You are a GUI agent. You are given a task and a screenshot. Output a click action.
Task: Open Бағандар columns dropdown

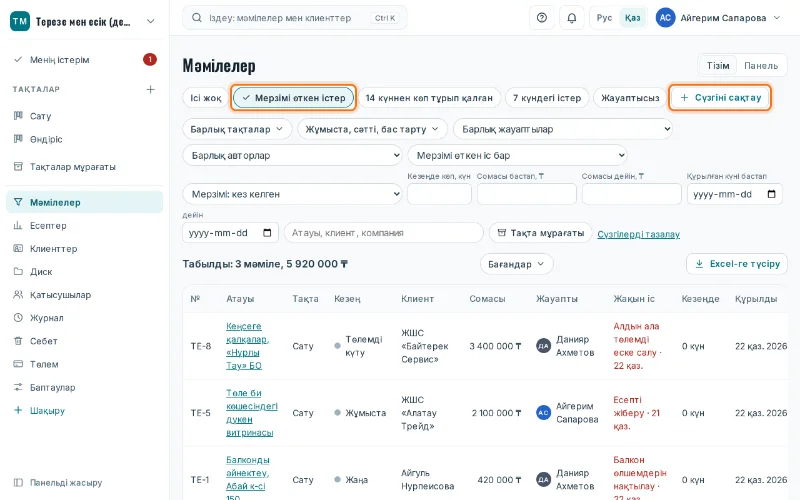click(516, 264)
